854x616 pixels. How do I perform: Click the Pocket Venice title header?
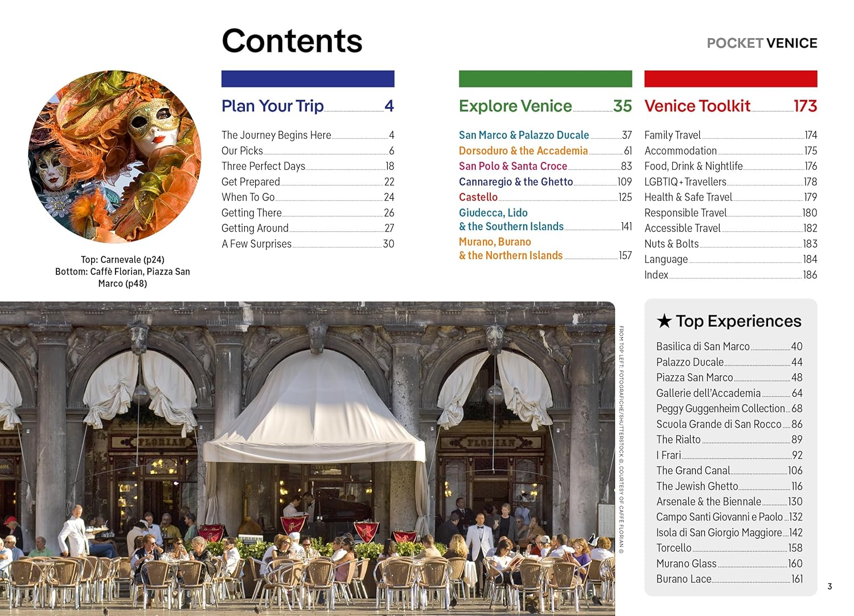click(762, 43)
